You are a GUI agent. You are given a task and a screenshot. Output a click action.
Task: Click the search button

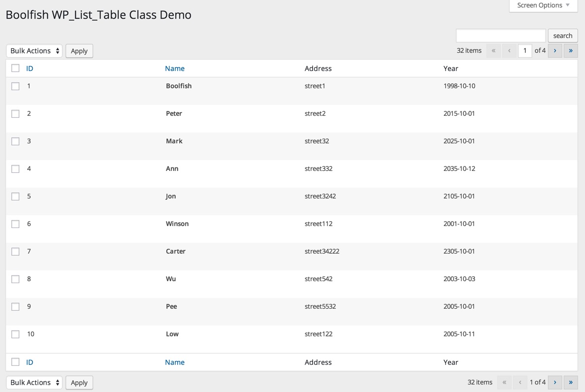point(562,35)
